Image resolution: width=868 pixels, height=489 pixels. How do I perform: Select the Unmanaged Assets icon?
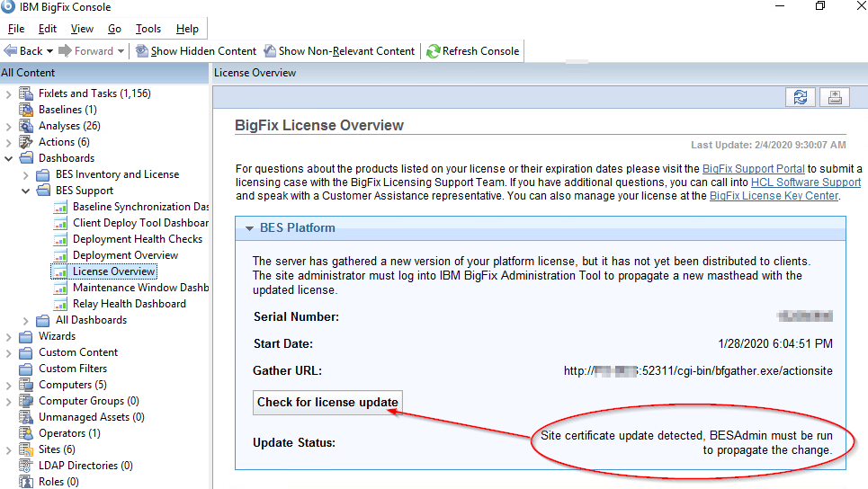[x=26, y=417]
